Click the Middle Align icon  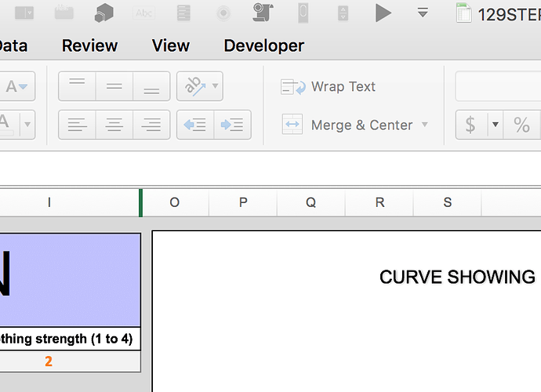pyautogui.click(x=114, y=86)
